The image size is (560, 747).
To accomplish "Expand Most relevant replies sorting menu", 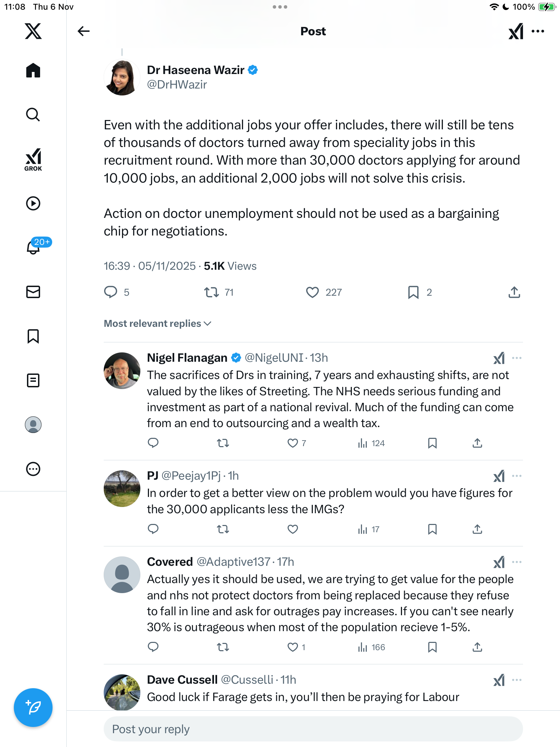I will (x=157, y=323).
